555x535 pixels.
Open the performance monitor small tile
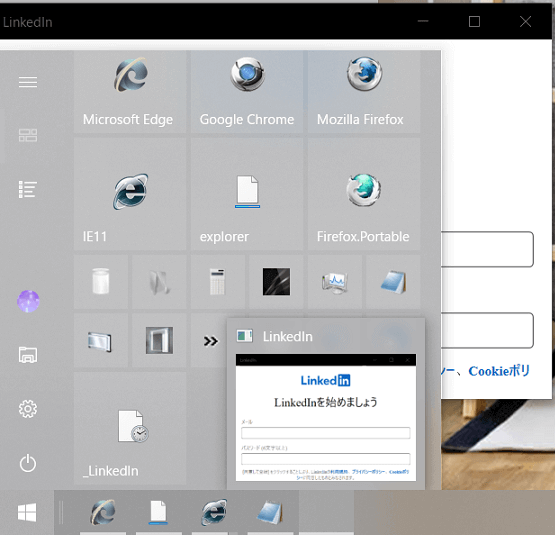pos(335,282)
